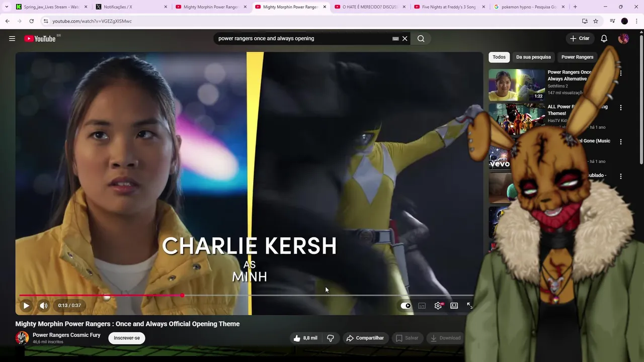Viewport: 644px width, 362px height.
Task: Open ALL Power Rangers Themes video thumbnail
Action: 517,119
